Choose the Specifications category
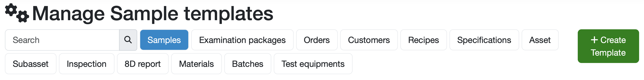 click(484, 40)
